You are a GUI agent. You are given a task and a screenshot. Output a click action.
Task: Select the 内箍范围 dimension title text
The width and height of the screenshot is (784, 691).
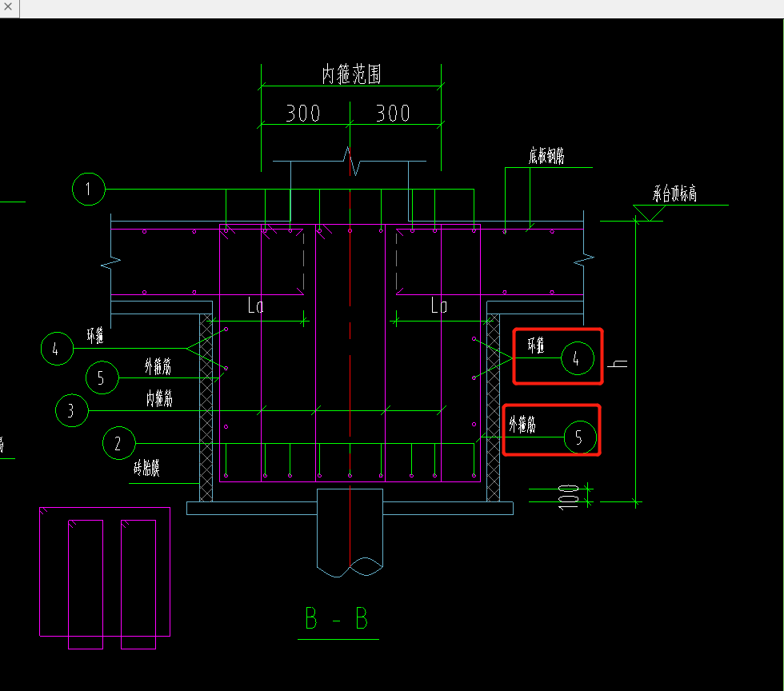(351, 74)
